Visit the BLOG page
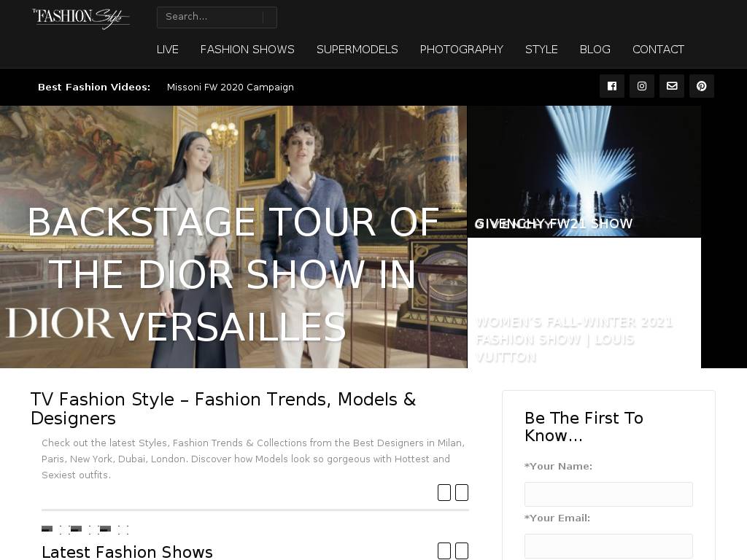This screenshot has width=747, height=560. pyautogui.click(x=595, y=50)
